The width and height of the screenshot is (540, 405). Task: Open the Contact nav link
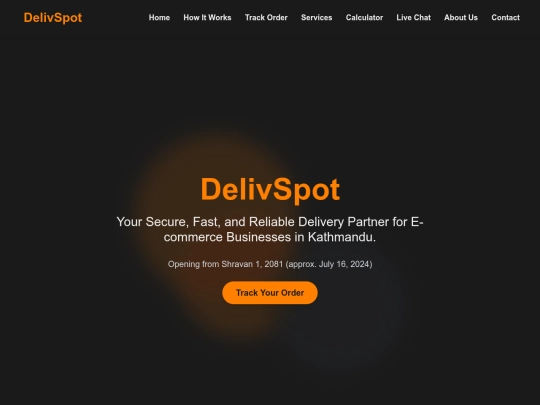506,18
